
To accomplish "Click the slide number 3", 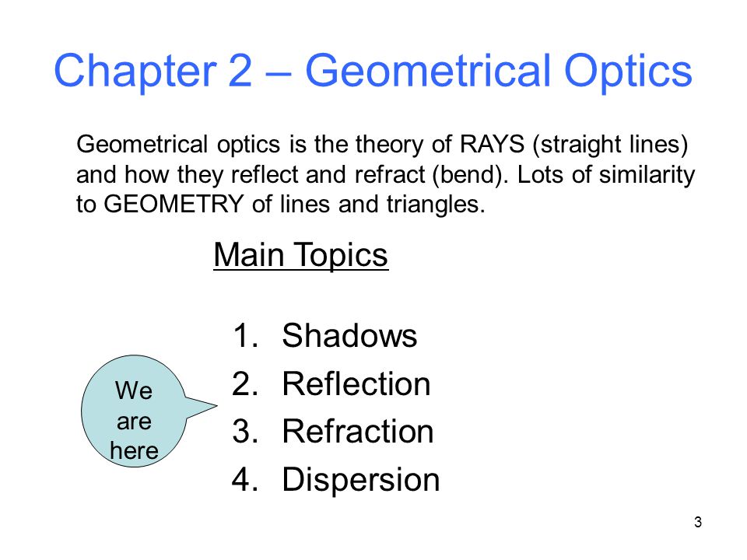I will tap(697, 523).
